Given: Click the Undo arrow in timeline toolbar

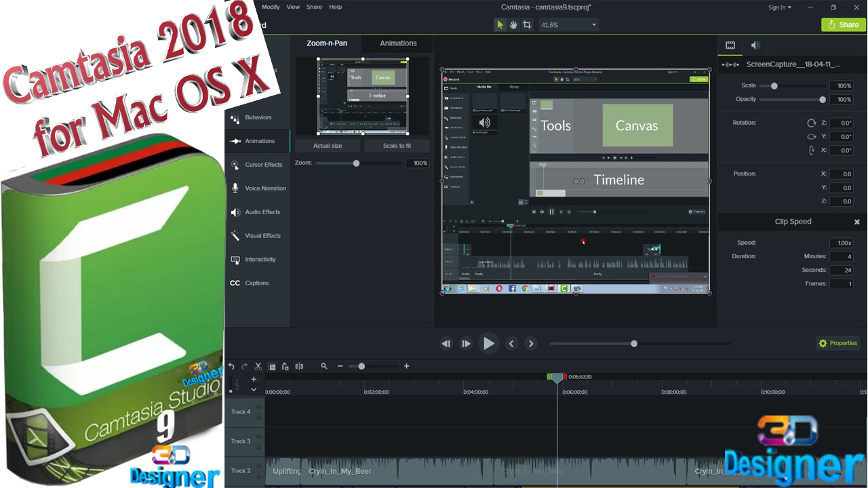Looking at the screenshot, I should (231, 366).
